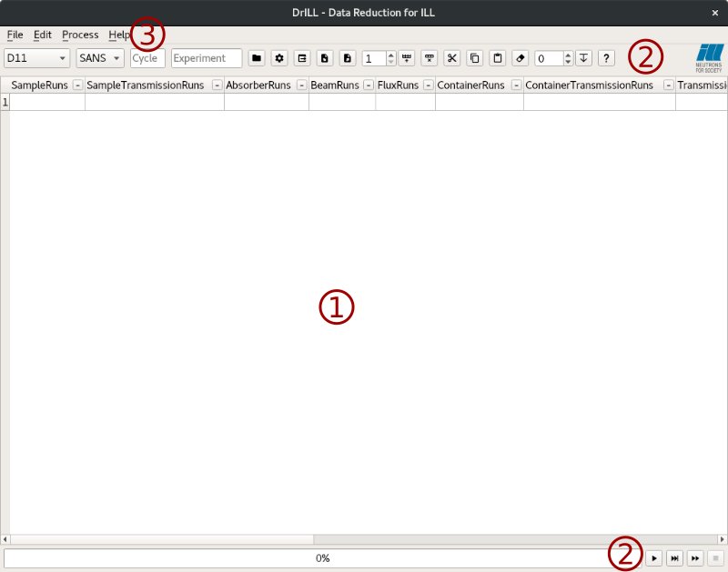Click the question mark help icon
Viewport: 728px width, 572px height.
[606, 58]
